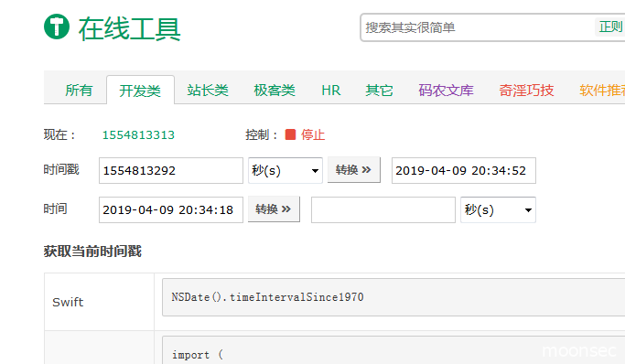Focus result field showing 2019-04-09 20:34:52
Viewport: 625px width, 364px height.
(464, 170)
